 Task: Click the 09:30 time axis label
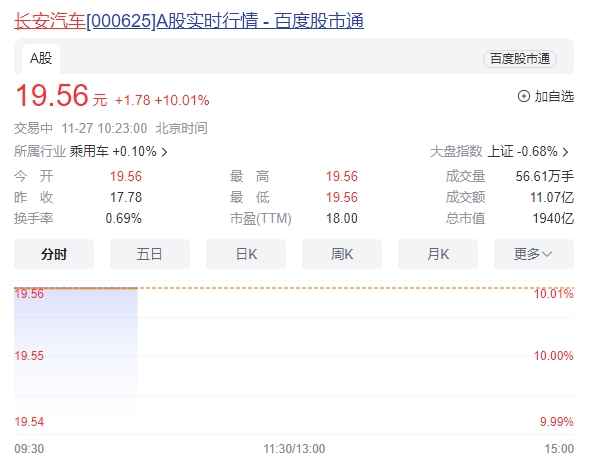29,449
